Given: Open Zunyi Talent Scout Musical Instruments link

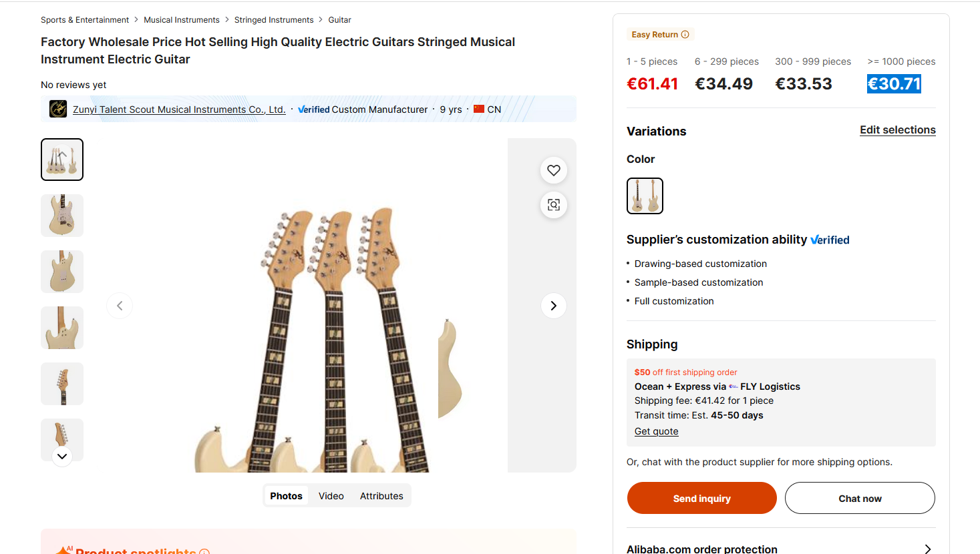Looking at the screenshot, I should point(179,109).
